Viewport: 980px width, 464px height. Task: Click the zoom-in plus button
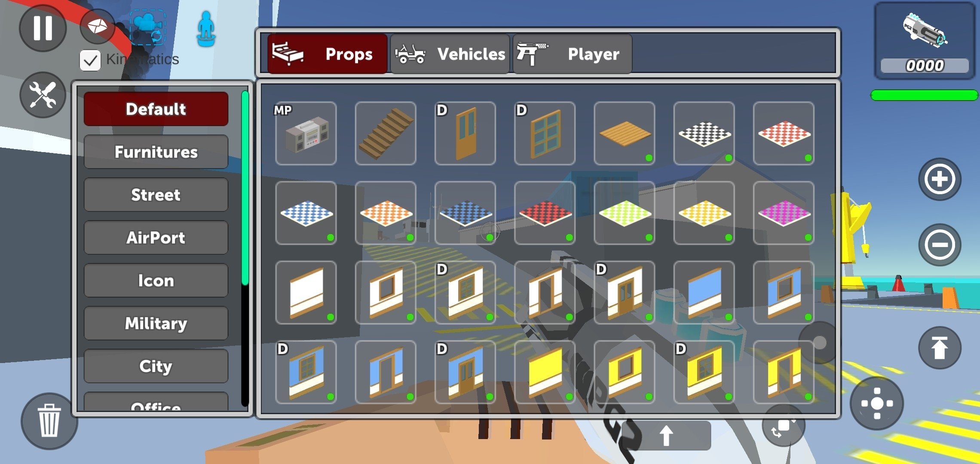(937, 178)
